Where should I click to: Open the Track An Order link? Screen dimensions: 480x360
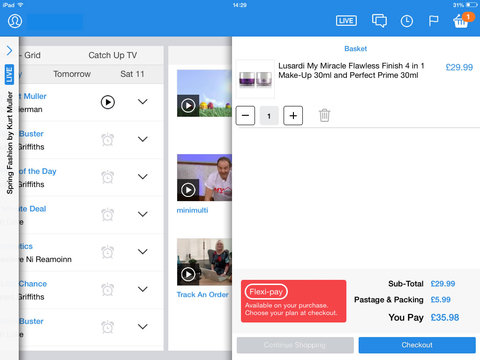point(203,295)
